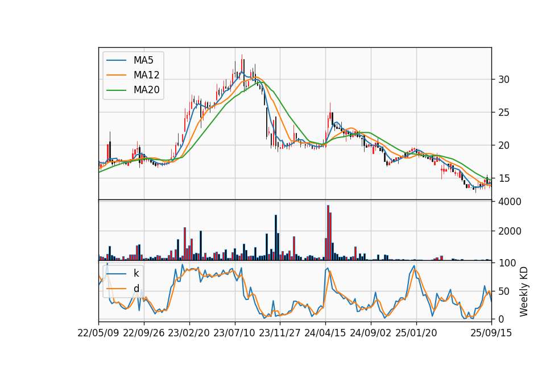Click the 23/07/10 date tick label
This screenshot has height=392, width=546.
[x=234, y=333]
